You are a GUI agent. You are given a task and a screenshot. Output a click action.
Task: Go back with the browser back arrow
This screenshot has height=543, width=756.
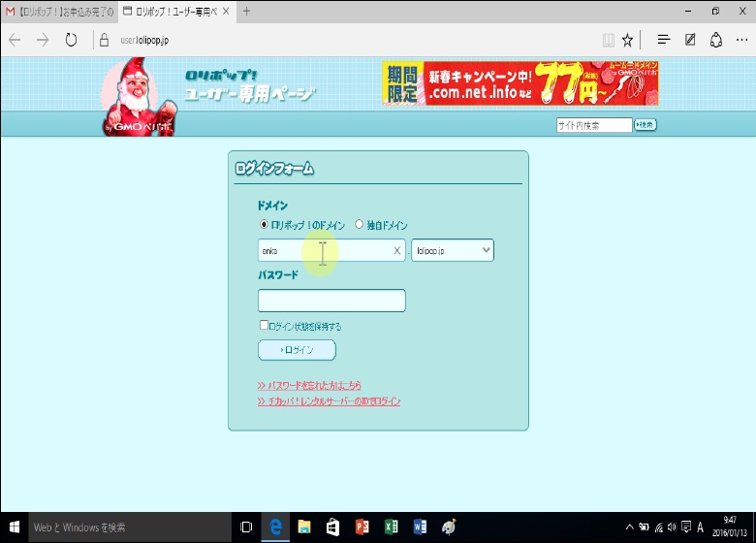pos(15,40)
